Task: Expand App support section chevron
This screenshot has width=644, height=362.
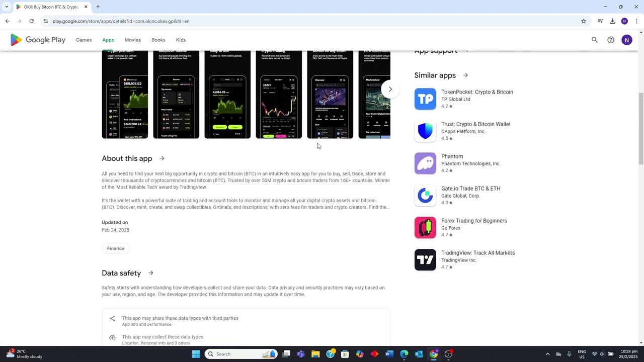Action: point(467,51)
